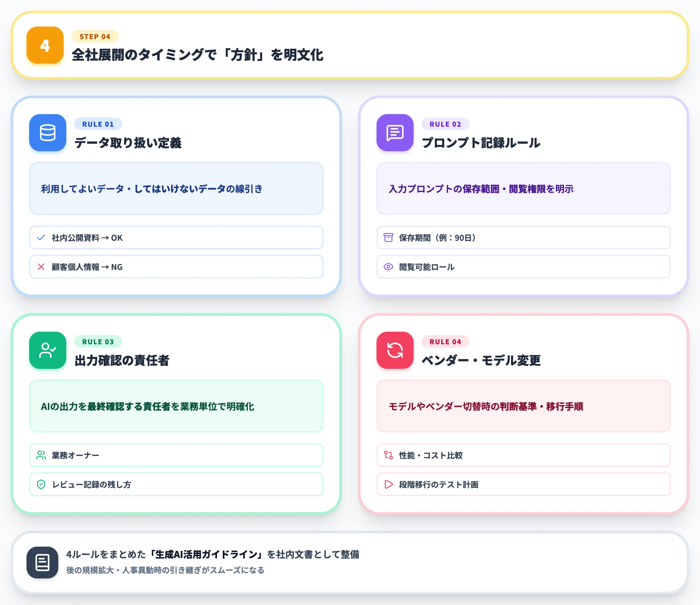Click the purple message icon for RULE 02
The height and width of the screenshot is (605, 700).
pyautogui.click(x=395, y=133)
